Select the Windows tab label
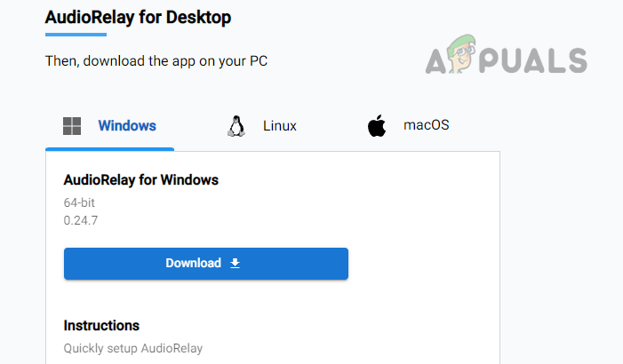The image size is (623, 364). pos(126,126)
